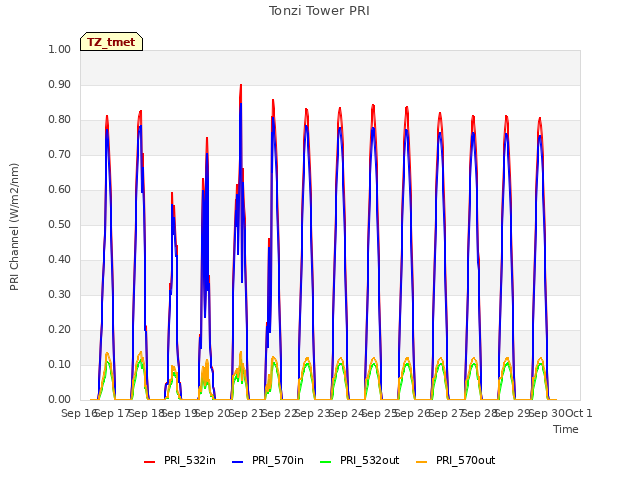The width and height of the screenshot is (640, 480).
Task: Click the 0.60 y-axis tick label
Action: point(60,189)
